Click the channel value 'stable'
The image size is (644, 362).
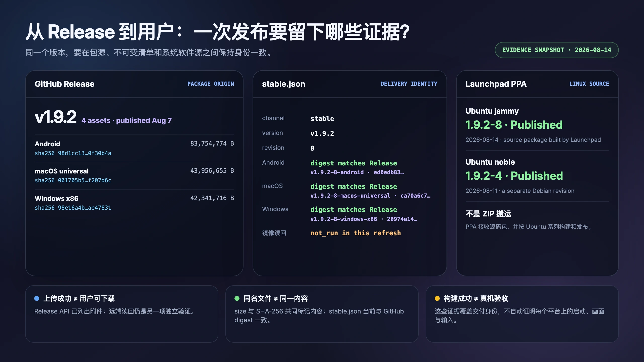[x=322, y=119]
